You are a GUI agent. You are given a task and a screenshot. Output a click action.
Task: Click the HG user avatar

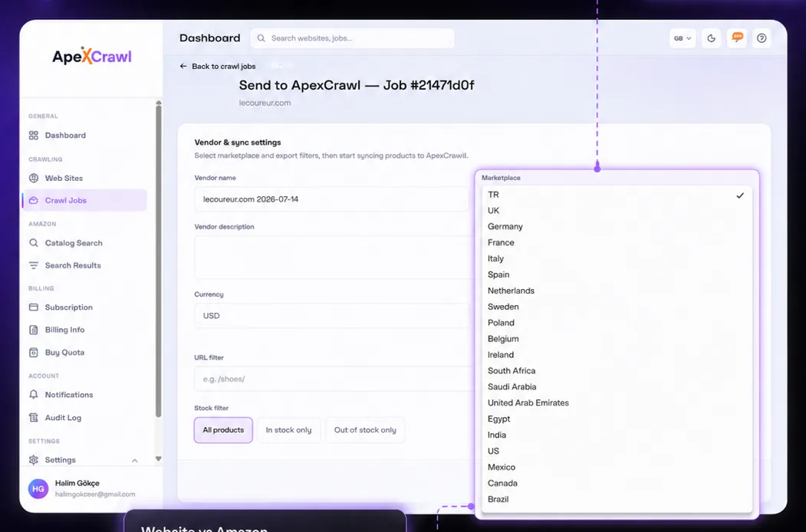[x=38, y=489]
